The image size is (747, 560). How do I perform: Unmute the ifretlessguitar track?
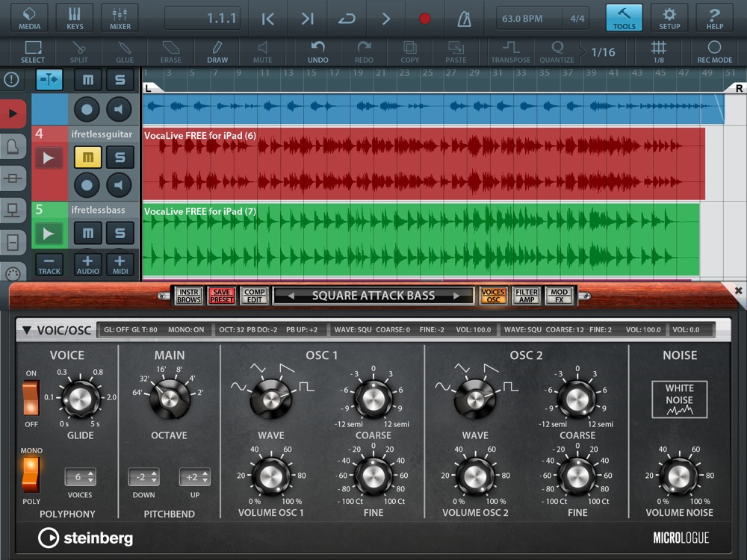88,157
